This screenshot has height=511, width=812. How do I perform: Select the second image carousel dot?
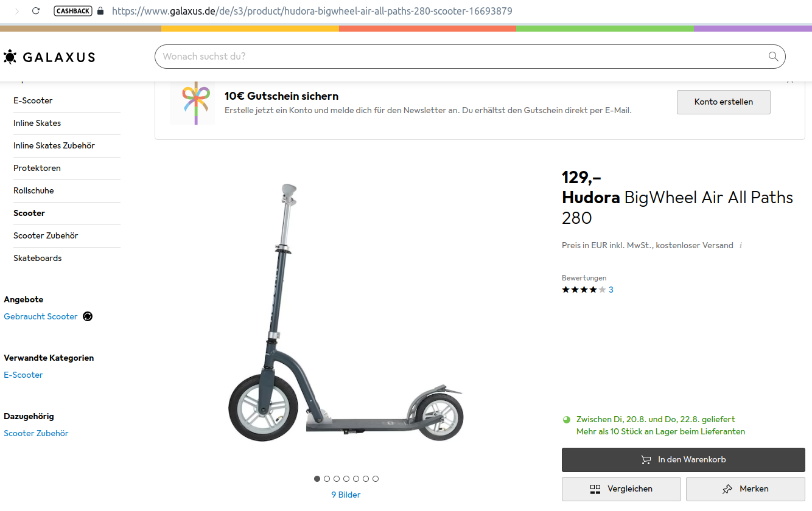[327, 479]
